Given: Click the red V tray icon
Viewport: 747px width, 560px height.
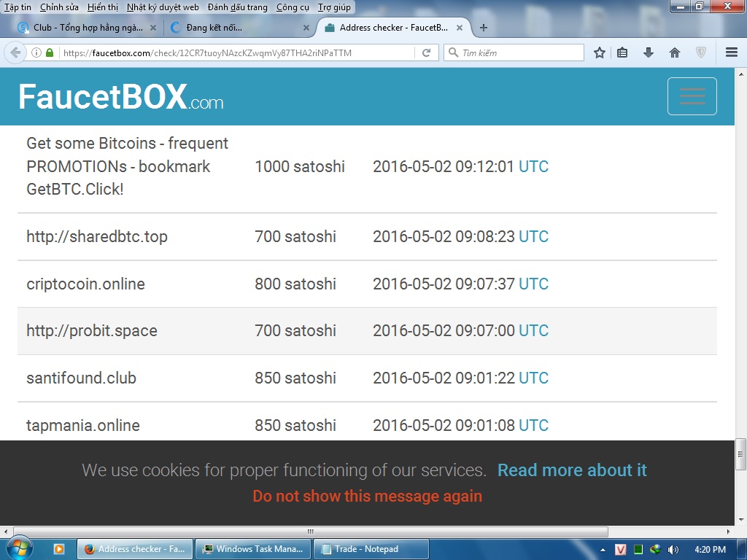Looking at the screenshot, I should tap(620, 550).
